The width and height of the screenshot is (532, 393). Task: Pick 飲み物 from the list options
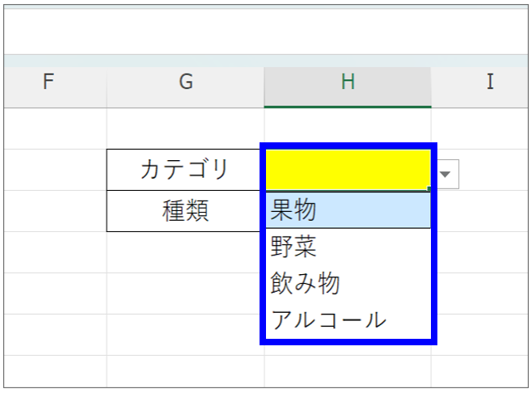[348, 283]
